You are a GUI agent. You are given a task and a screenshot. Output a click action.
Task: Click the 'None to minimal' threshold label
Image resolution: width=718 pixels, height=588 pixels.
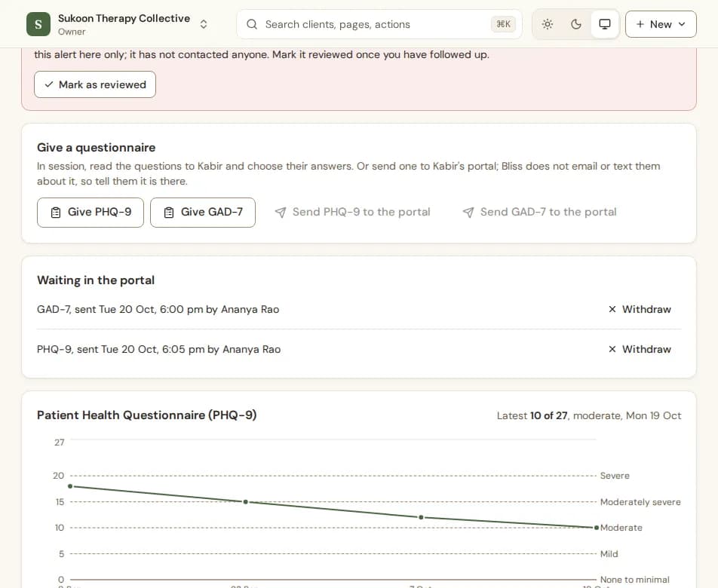[x=635, y=579]
